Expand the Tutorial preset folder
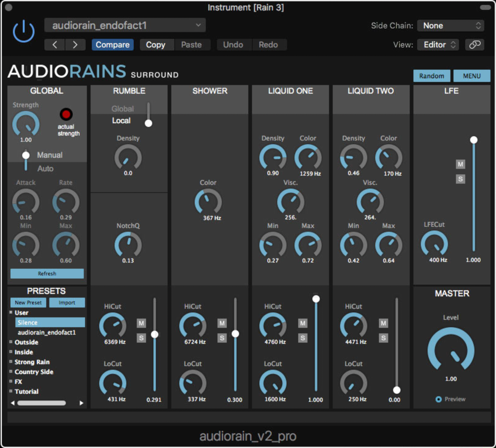The image size is (496, 448). [11, 391]
